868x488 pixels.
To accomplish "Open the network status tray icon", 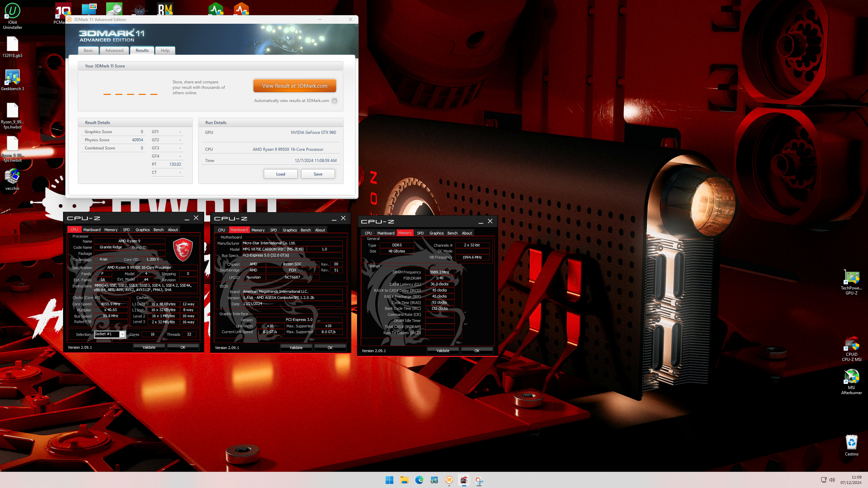I will click(x=824, y=480).
